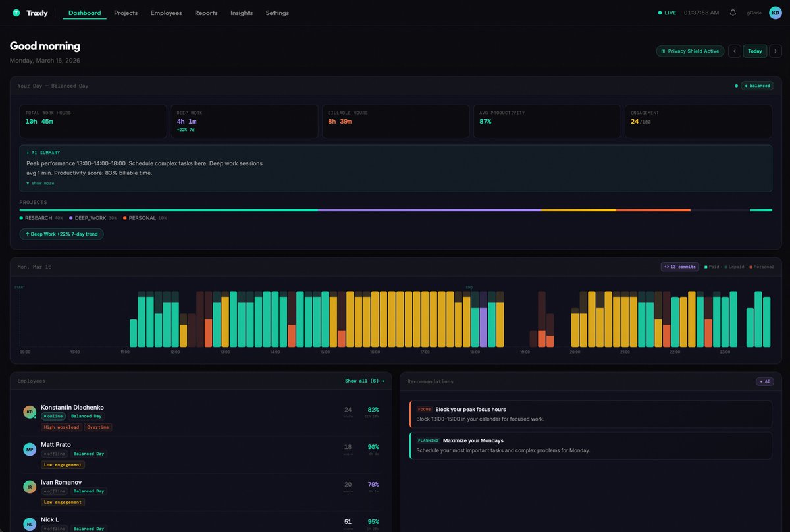Open the notifications bell
Screen dimensions: 790x532
tap(733, 13)
